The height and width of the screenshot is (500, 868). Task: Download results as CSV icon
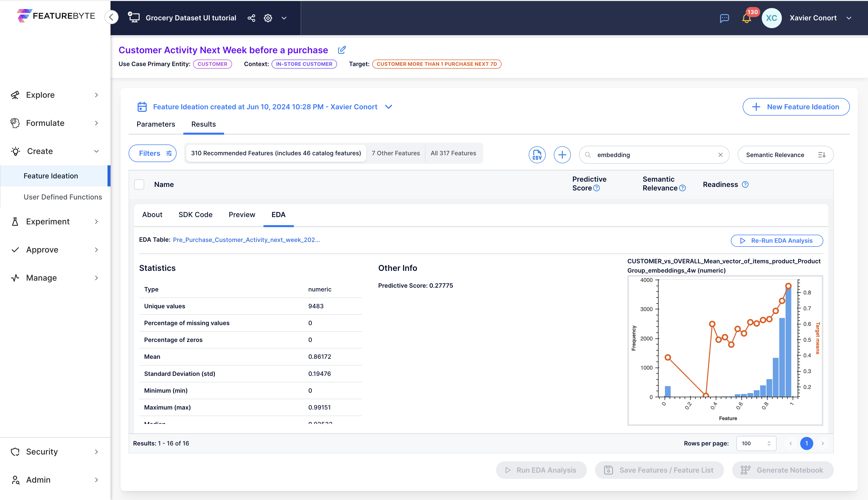(537, 155)
